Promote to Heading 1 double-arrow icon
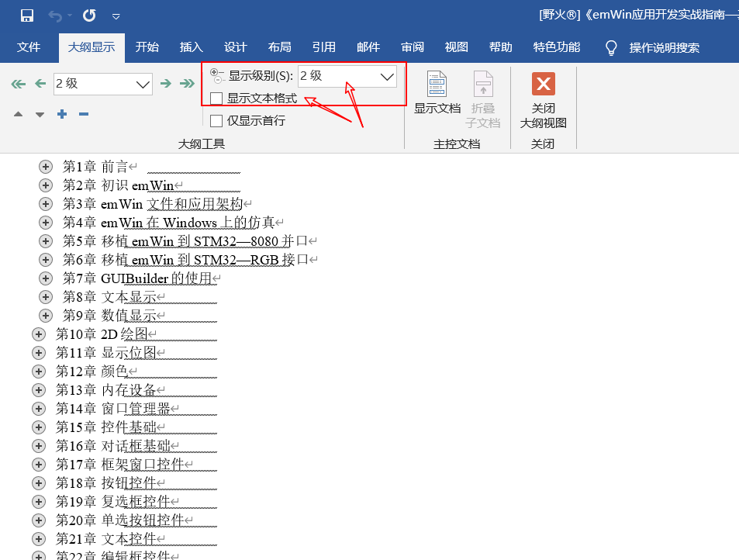739x560 pixels. (19, 84)
